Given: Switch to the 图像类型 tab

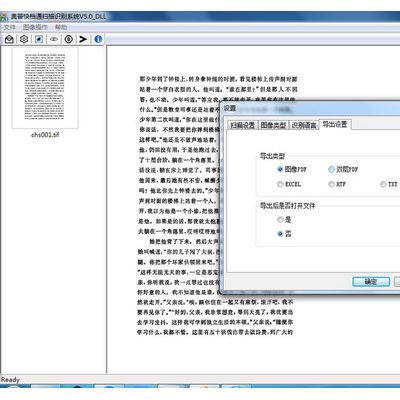Looking at the screenshot, I should (x=273, y=125).
